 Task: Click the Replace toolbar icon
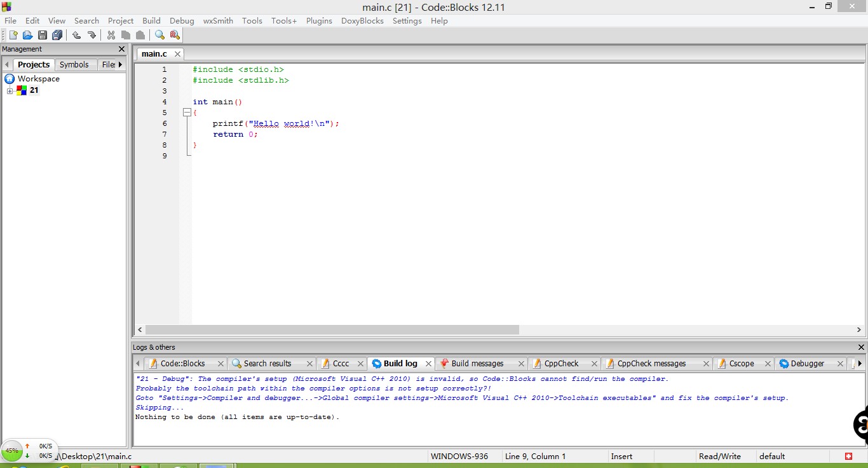175,36
